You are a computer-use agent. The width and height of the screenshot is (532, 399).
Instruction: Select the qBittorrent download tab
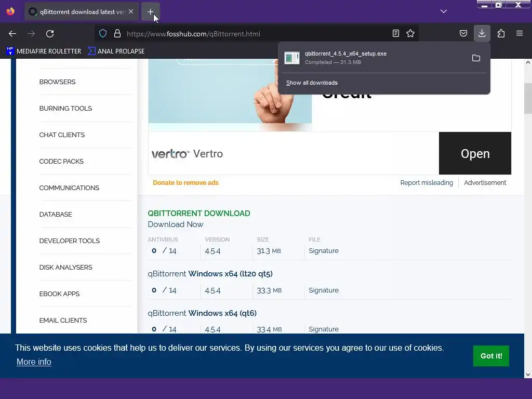(82, 12)
